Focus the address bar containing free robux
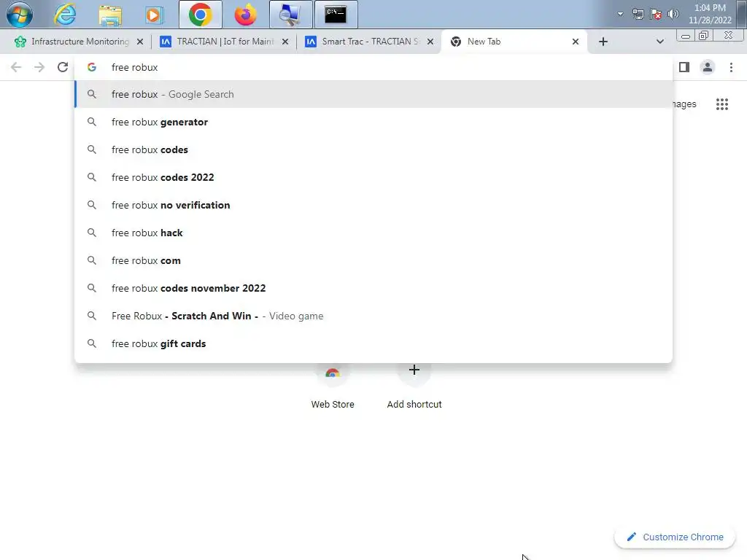This screenshot has width=747, height=560. (373, 67)
